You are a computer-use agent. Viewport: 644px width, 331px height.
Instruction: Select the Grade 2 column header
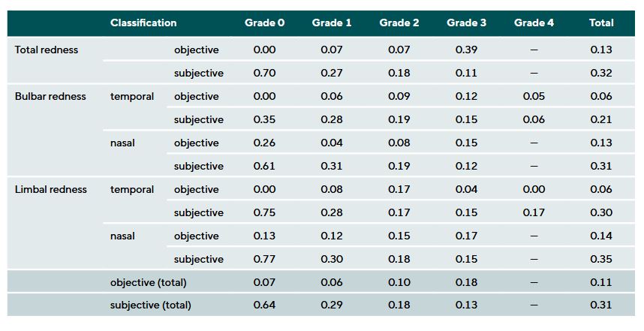point(399,23)
